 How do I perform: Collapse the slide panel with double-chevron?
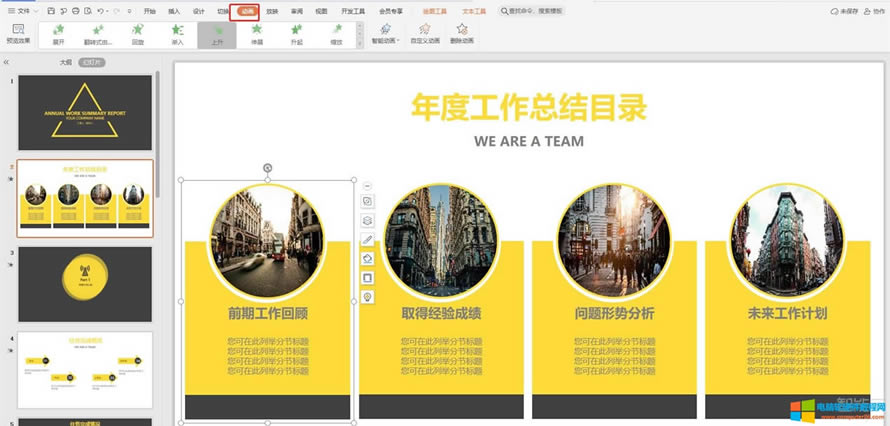7,62
